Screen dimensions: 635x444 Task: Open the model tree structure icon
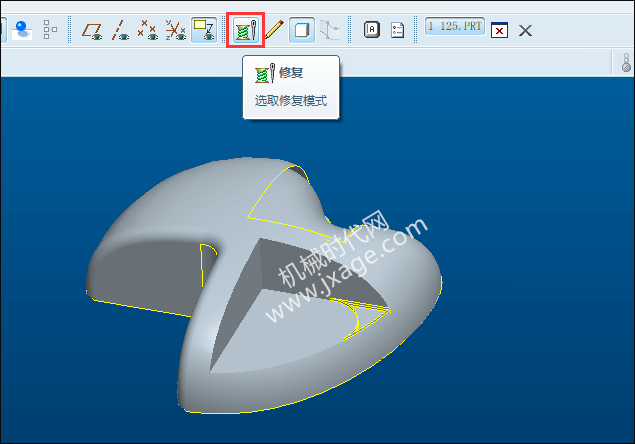[50, 30]
